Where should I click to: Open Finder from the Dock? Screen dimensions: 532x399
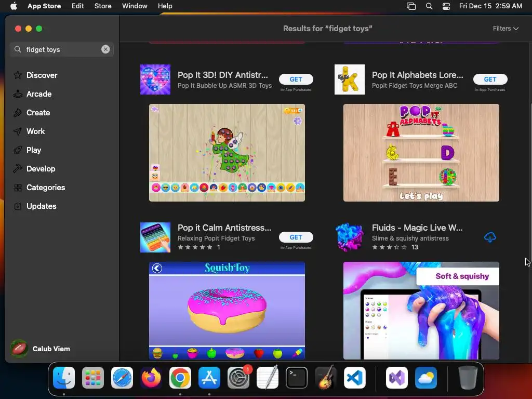[64, 378]
